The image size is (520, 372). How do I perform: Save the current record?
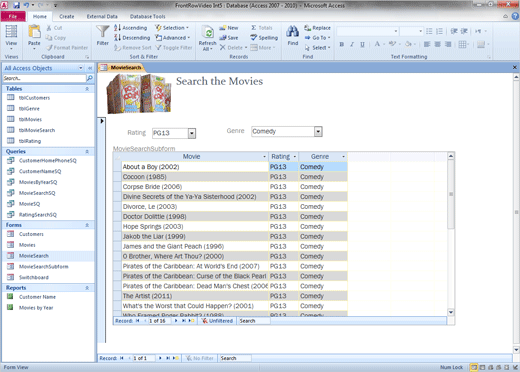pos(229,38)
